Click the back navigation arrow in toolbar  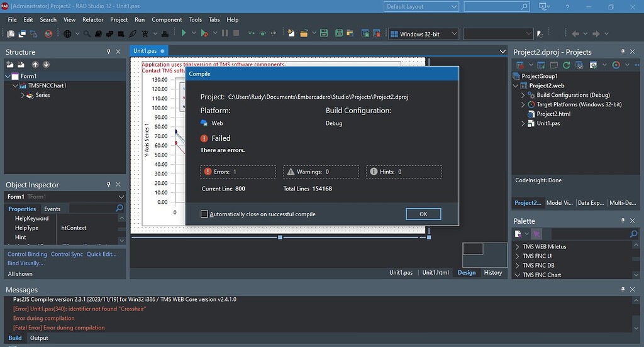point(575,34)
